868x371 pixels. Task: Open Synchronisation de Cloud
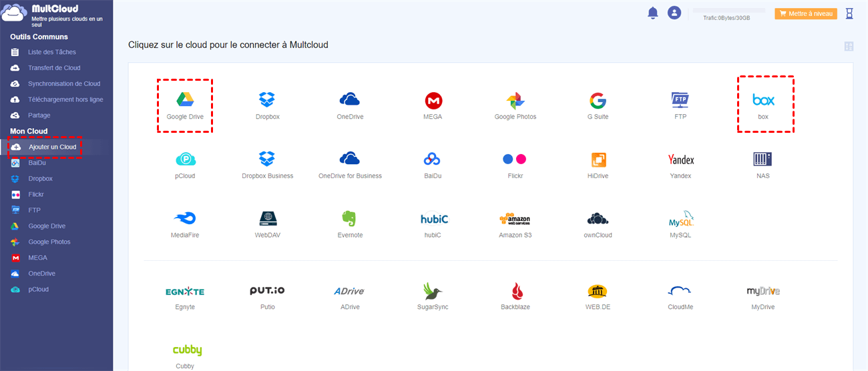coord(64,83)
